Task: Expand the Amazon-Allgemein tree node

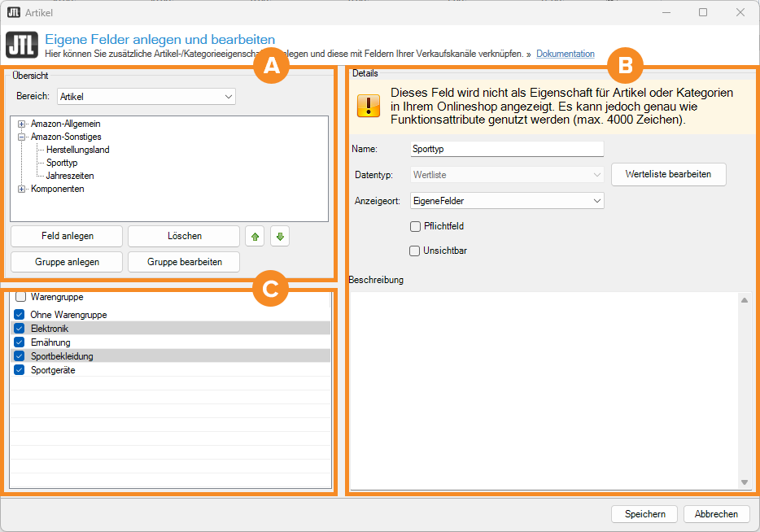Action: pos(22,124)
